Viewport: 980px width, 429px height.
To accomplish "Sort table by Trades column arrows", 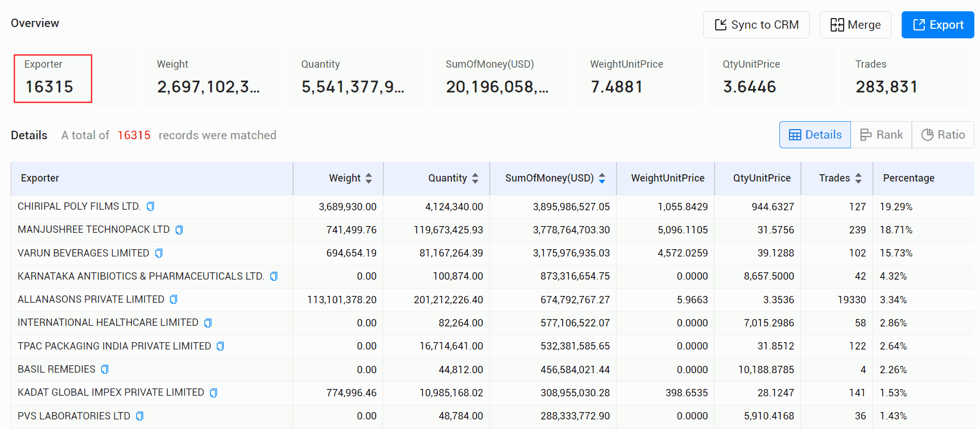I will click(x=858, y=178).
